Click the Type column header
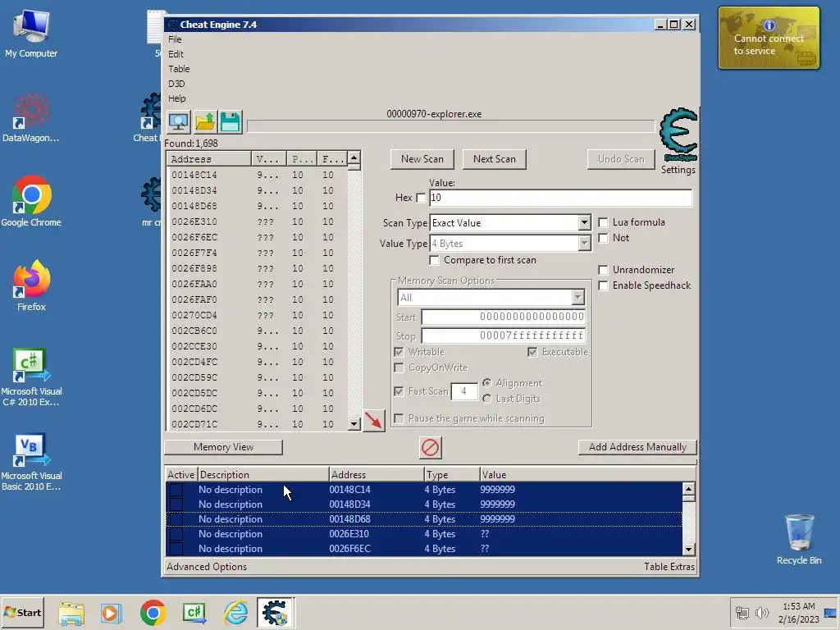 pyautogui.click(x=452, y=475)
